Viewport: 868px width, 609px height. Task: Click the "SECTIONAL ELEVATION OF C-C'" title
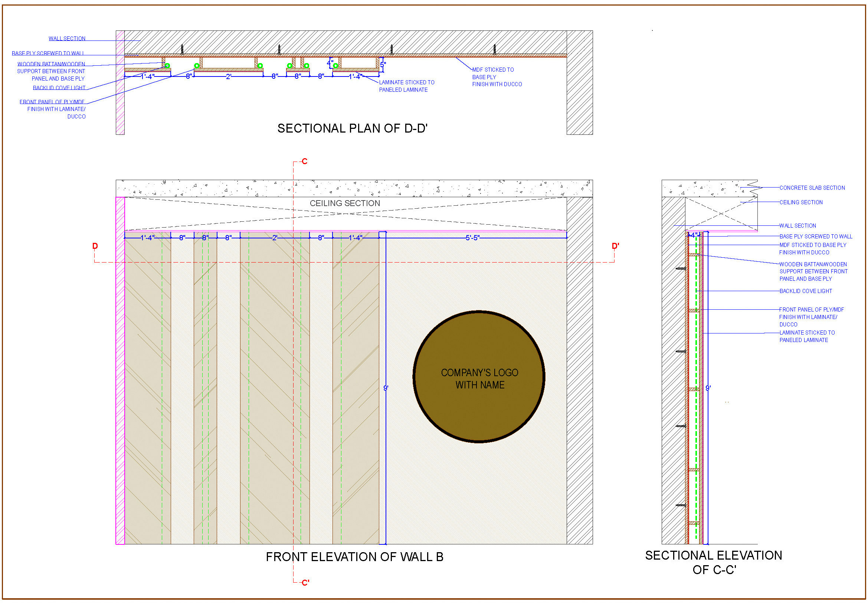(713, 563)
